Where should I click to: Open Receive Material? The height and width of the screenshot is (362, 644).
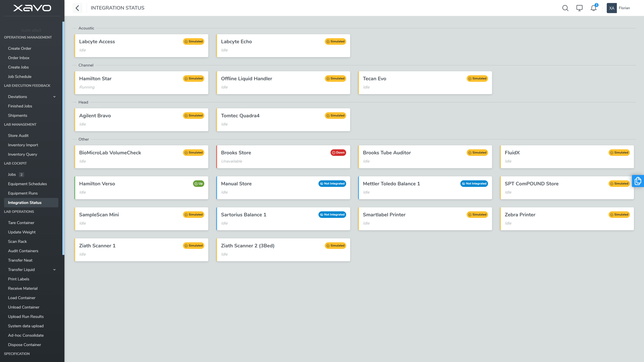[x=23, y=289]
